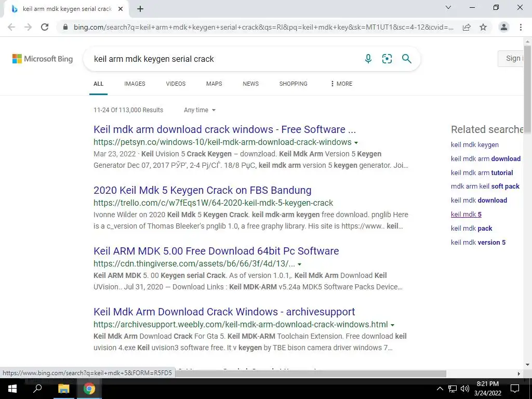Image resolution: width=532 pixels, height=399 pixels.
Task: Open the Chrome profile avatar
Action: coord(504,27)
